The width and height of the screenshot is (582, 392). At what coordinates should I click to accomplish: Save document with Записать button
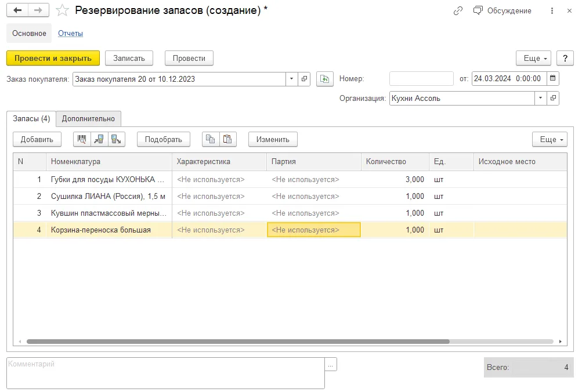click(129, 58)
